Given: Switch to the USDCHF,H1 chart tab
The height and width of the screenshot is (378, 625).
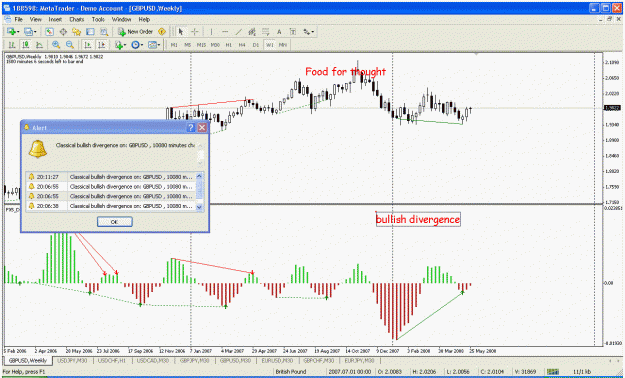Looking at the screenshot, I should coord(112,360).
